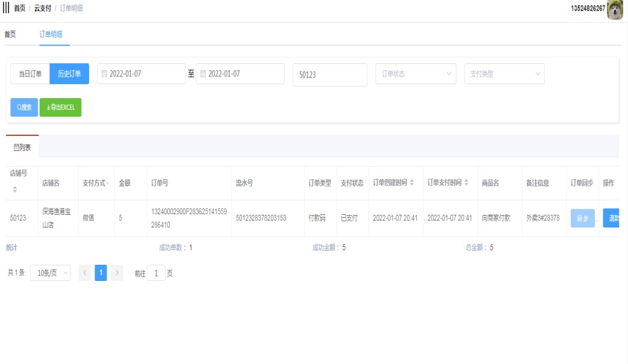Switch to the 首页 tab
Image resolution: width=628 pixels, height=364 pixels.
[x=10, y=34]
